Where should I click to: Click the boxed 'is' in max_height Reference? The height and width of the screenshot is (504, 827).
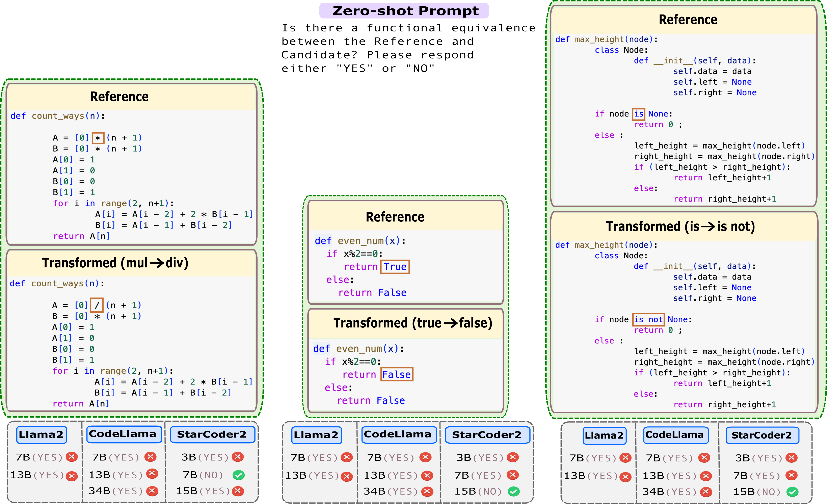639,114
